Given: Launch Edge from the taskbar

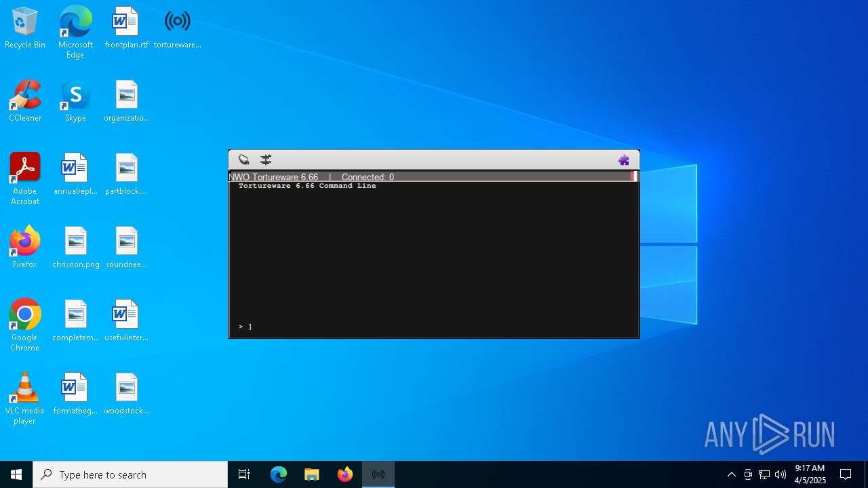Looking at the screenshot, I should tap(279, 474).
